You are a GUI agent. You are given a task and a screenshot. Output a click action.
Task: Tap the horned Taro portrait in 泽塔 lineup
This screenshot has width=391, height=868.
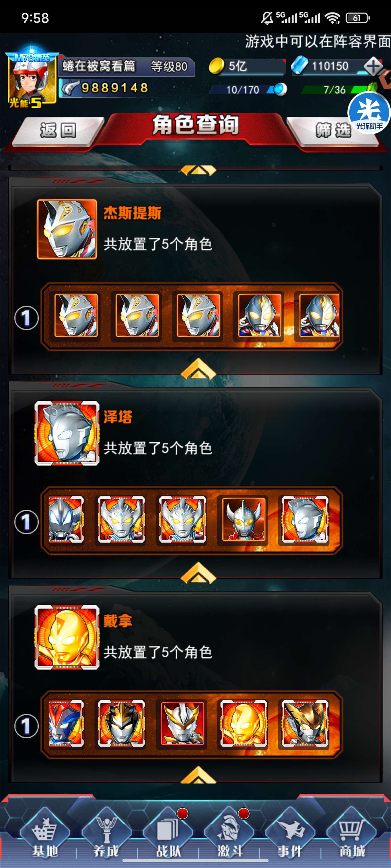(x=243, y=519)
